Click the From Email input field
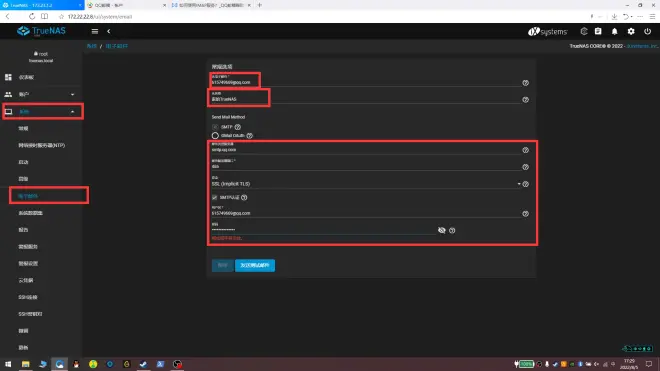This screenshot has height=371, width=660. click(366, 82)
